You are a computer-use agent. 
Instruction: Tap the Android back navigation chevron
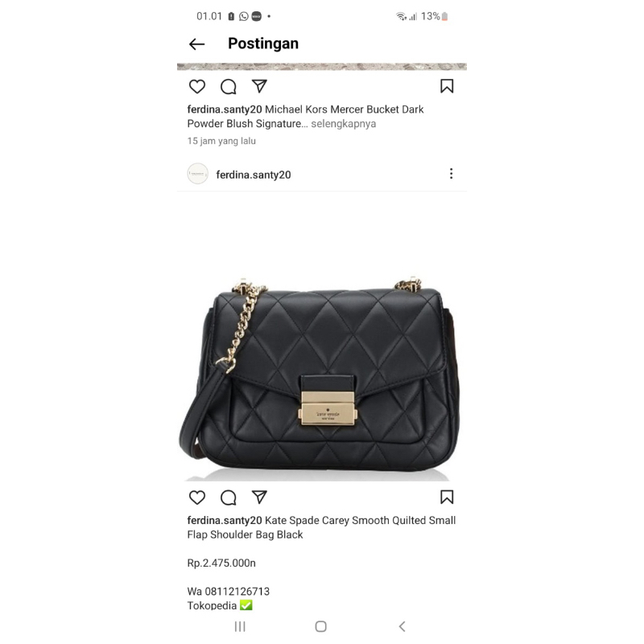coord(402,626)
